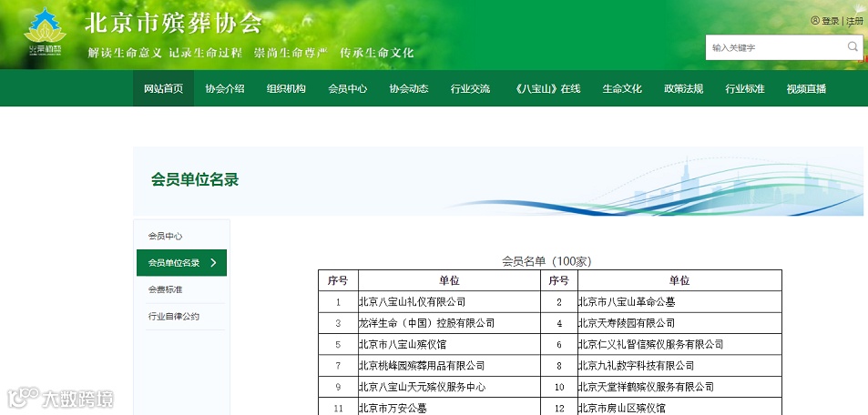The width and height of the screenshot is (868, 415).
Task: Open the 协会动态 menu
Action: (x=409, y=88)
